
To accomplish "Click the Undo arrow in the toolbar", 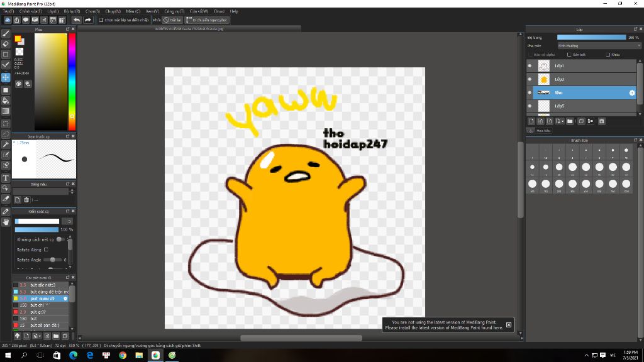I will click(77, 20).
